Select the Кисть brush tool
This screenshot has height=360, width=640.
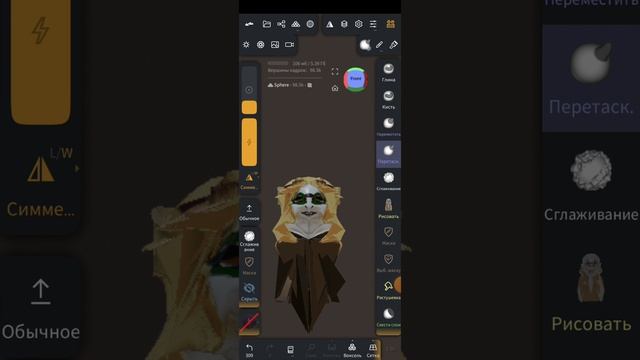click(x=388, y=100)
